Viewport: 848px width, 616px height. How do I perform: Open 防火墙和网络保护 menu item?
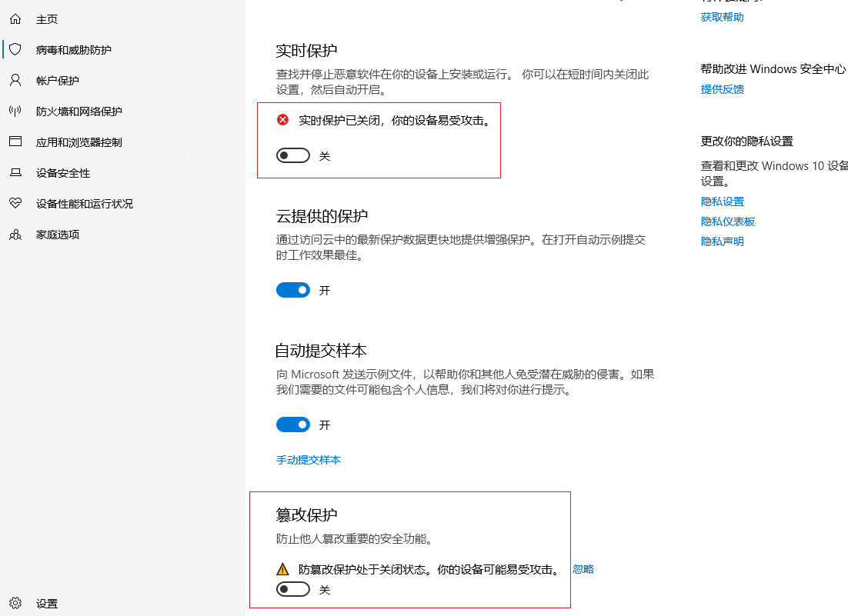[x=78, y=112]
